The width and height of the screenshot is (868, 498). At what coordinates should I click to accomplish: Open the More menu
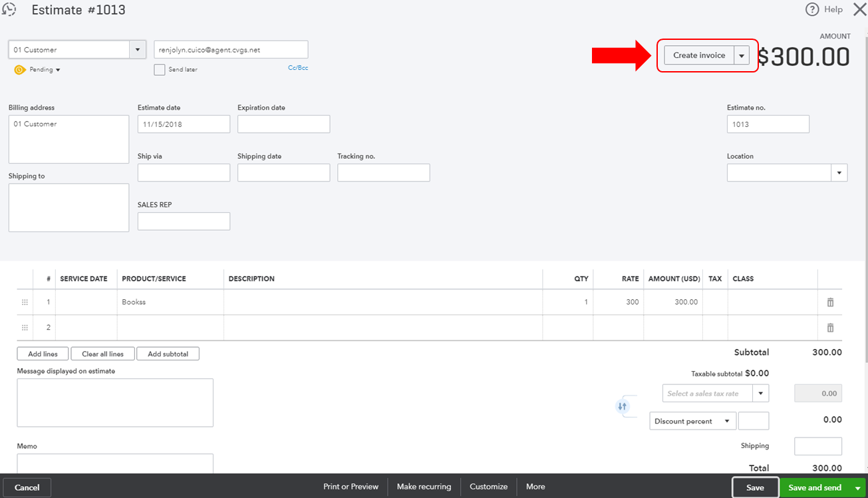535,486
